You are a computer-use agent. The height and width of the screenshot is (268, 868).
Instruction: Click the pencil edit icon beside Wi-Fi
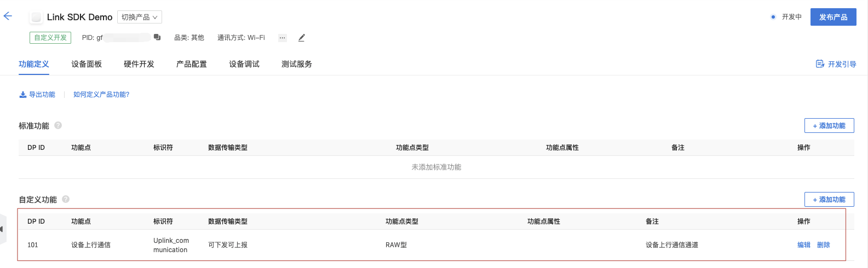[x=301, y=38]
